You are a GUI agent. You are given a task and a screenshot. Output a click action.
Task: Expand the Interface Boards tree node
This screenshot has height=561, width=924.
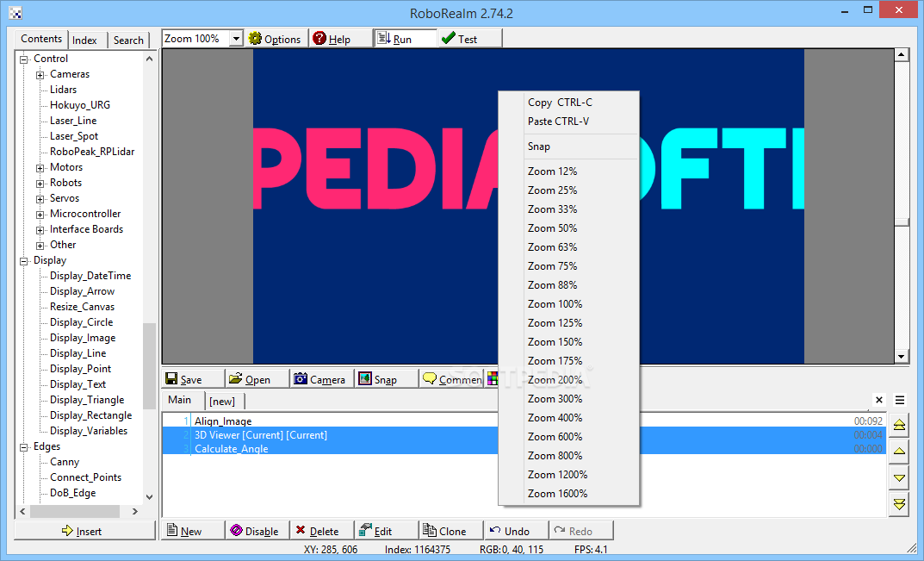pyautogui.click(x=40, y=230)
